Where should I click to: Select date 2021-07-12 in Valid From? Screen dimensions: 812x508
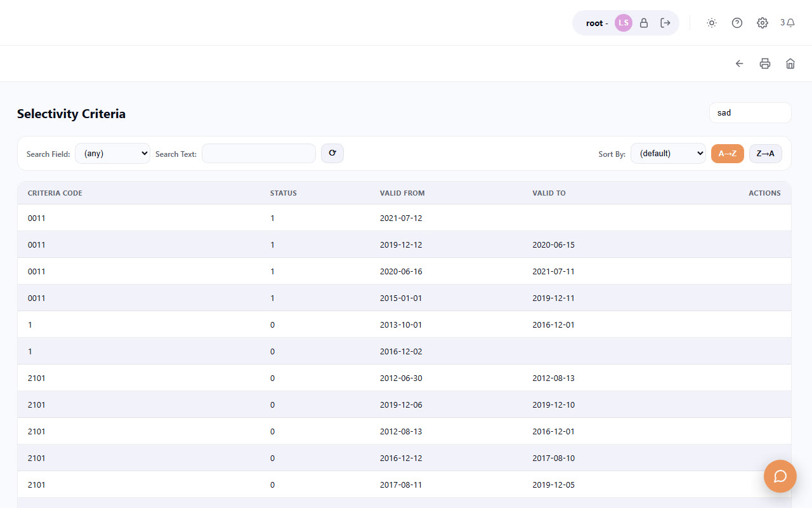click(401, 218)
